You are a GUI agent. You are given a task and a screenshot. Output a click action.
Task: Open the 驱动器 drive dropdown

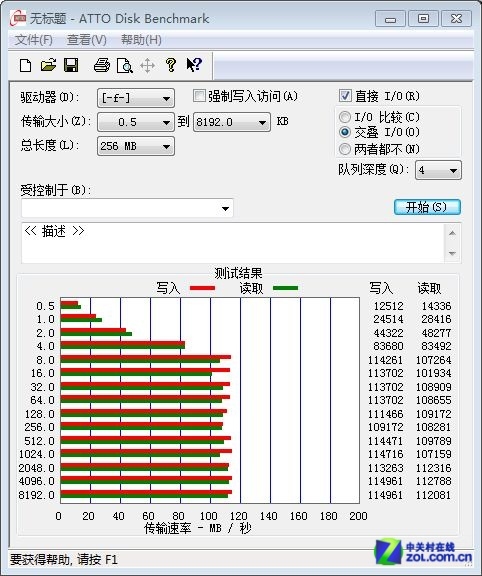[x=136, y=98]
